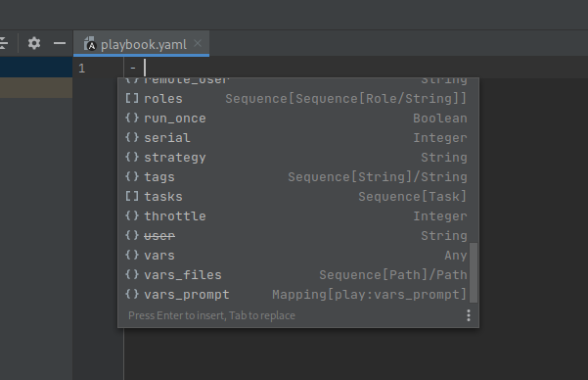Choose strategy from completion list

pyautogui.click(x=298, y=158)
